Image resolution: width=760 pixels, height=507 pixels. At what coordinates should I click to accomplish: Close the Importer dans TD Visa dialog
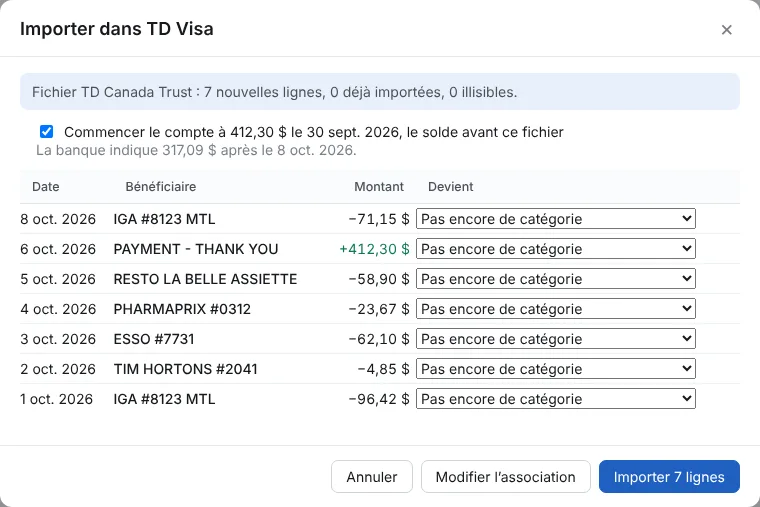click(726, 30)
